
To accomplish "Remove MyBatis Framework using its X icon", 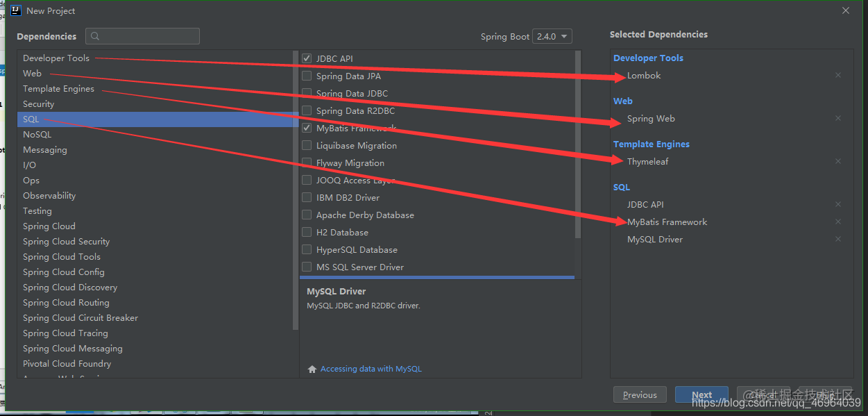I will pos(837,222).
